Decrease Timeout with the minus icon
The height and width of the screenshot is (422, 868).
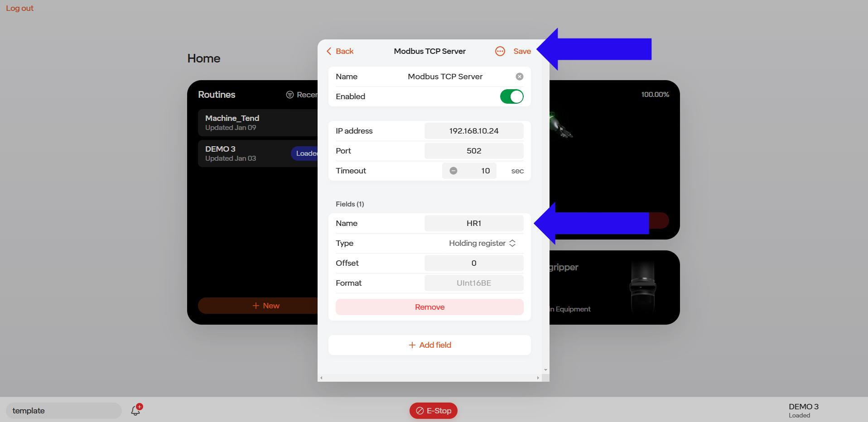pyautogui.click(x=453, y=171)
